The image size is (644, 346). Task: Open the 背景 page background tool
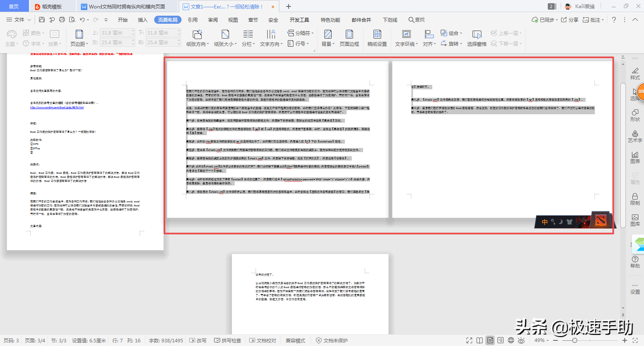click(328, 38)
